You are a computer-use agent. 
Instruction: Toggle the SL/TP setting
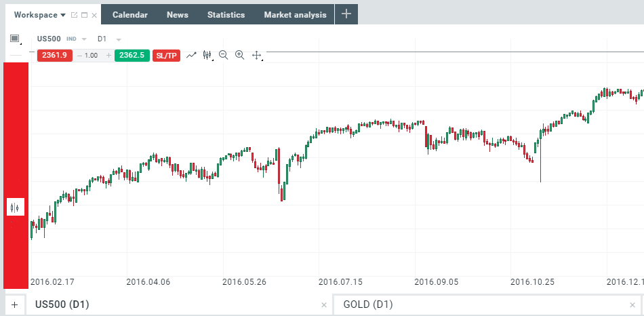167,55
